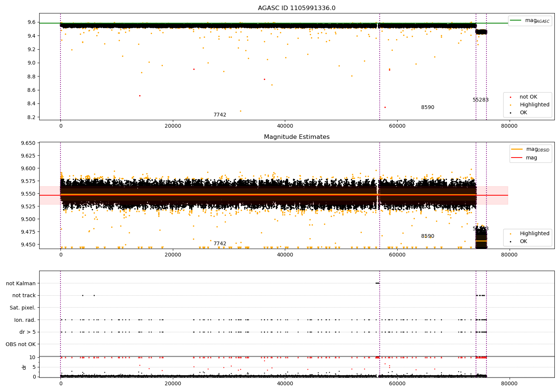Click the '60000' x-tick under Magnitude Estimates plot
This screenshot has width=560, height=392.
click(397, 255)
